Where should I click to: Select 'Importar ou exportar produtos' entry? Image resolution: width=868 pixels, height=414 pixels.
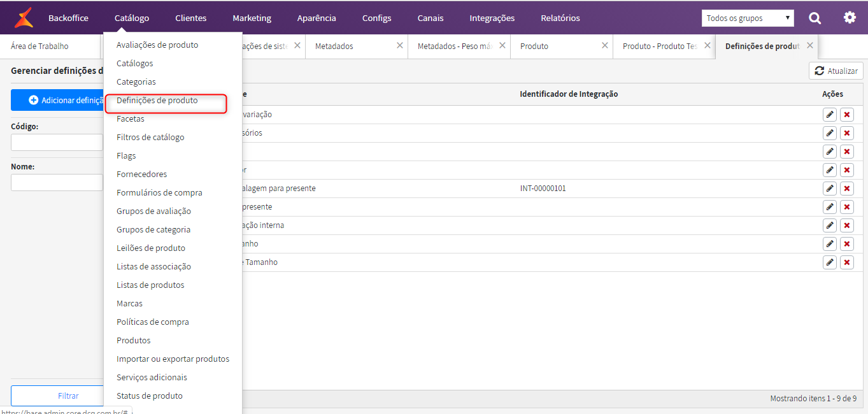(x=173, y=359)
